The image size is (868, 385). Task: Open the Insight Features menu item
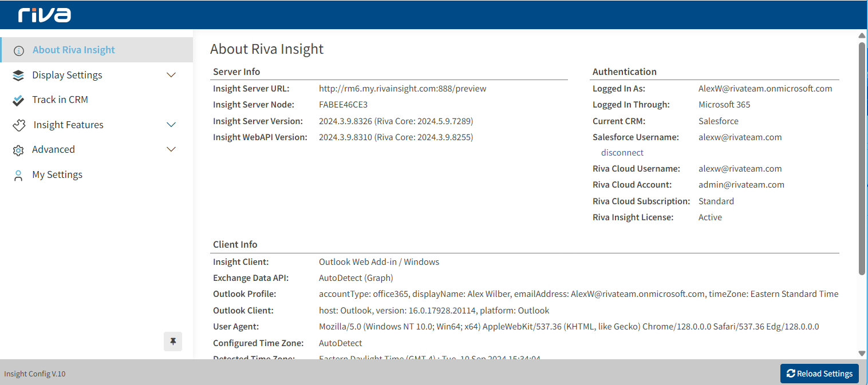coord(96,125)
